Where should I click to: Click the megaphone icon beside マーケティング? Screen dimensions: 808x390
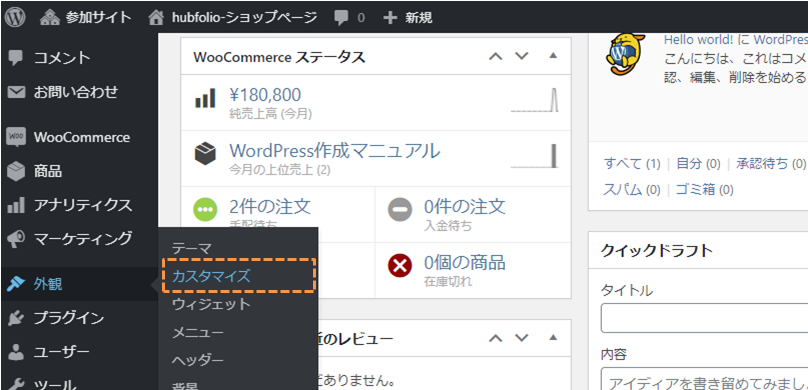(16, 239)
